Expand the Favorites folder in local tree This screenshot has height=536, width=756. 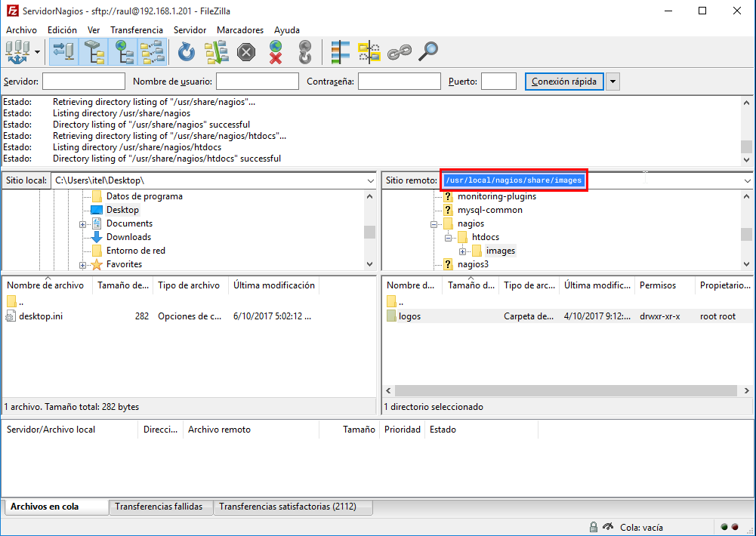pyautogui.click(x=82, y=265)
